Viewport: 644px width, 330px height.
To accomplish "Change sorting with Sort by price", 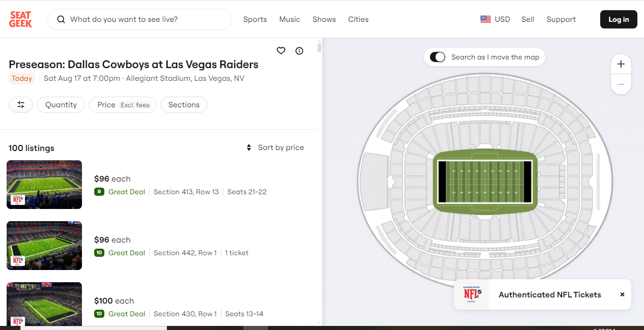I will (x=275, y=147).
